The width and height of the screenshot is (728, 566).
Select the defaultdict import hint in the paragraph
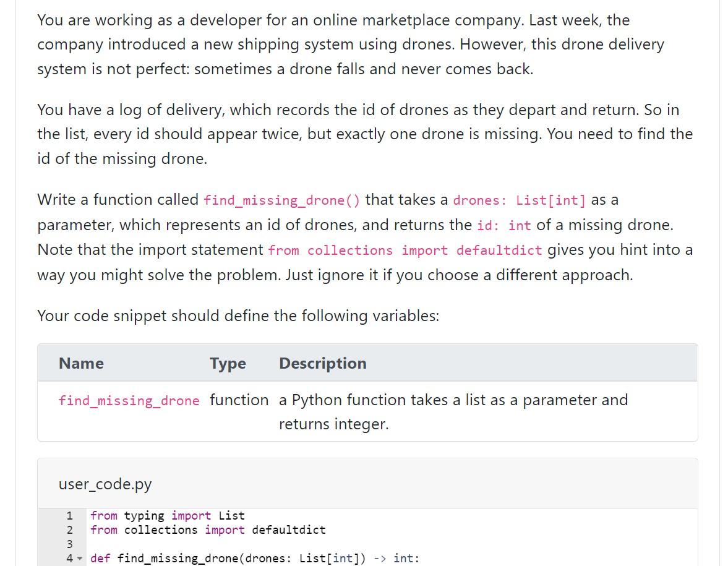[406, 250]
